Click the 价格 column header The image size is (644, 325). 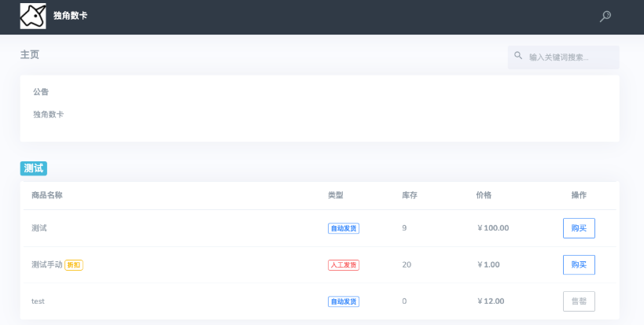tap(484, 195)
